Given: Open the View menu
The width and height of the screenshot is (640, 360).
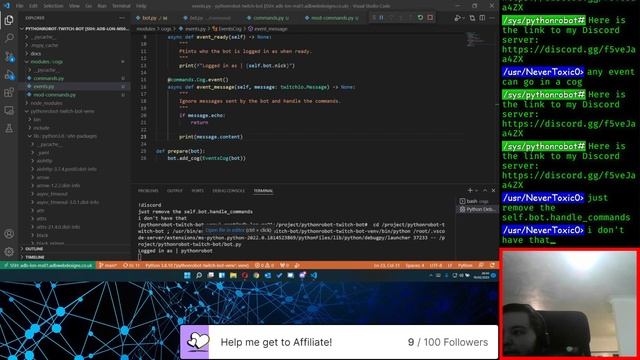Looking at the screenshot, I should (x=74, y=6).
